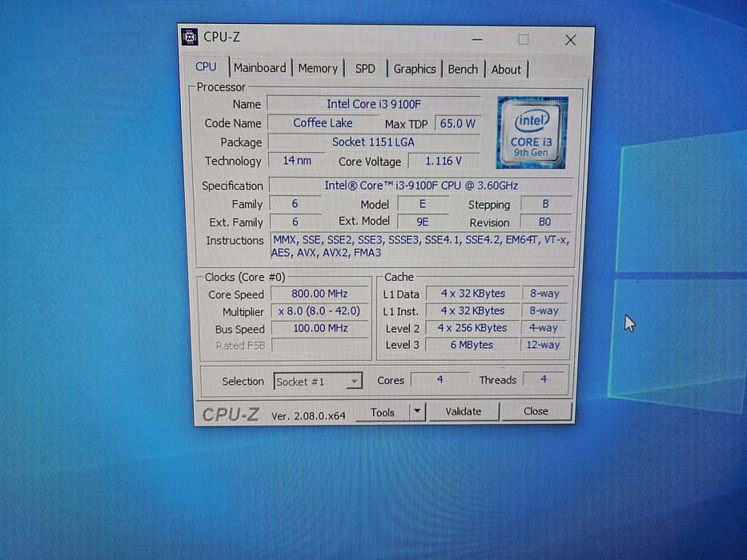747x560 pixels.
Task: Click the Intel Core i3 9th Gen logo
Action: 532,132
